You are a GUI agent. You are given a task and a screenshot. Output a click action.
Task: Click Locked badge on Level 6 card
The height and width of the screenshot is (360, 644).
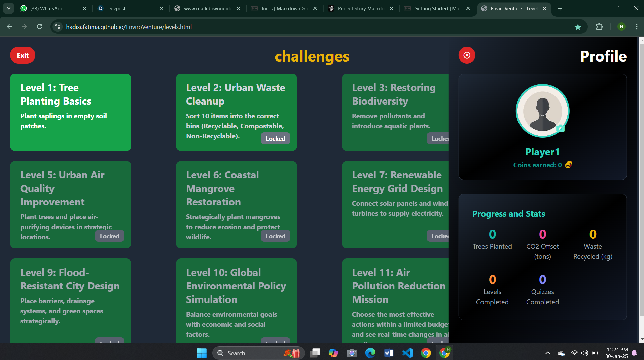tap(275, 236)
